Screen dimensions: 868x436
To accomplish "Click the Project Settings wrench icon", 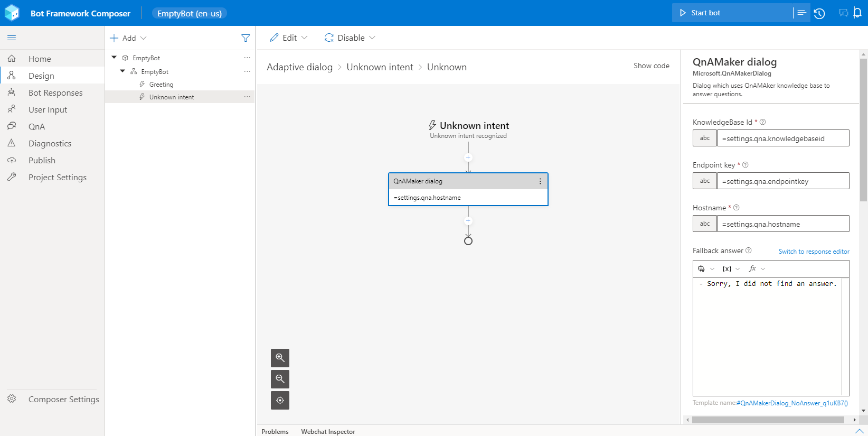I will [x=12, y=177].
